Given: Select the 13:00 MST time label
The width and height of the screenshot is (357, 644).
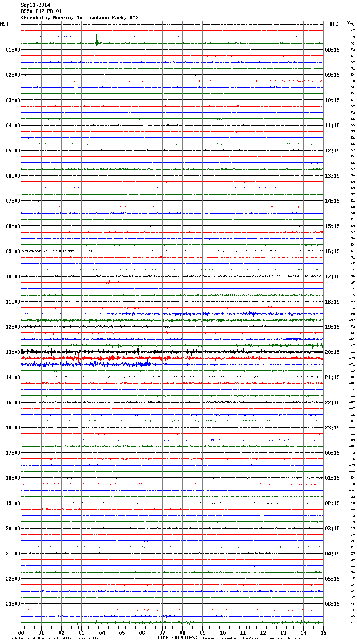Looking at the screenshot, I should point(13,352).
